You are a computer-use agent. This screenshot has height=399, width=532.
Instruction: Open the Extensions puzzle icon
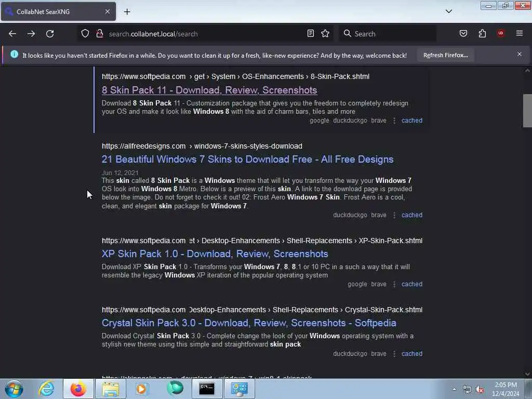483,33
